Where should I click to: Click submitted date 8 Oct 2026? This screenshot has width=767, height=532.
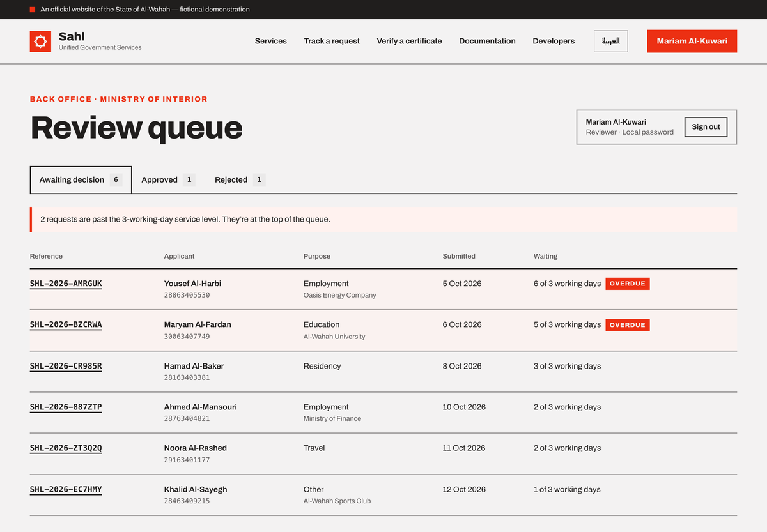point(462,366)
